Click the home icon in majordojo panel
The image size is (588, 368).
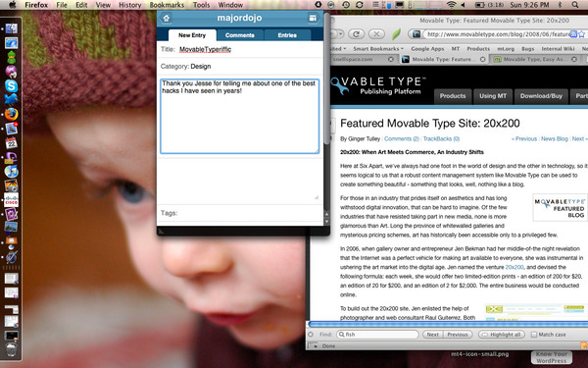pyautogui.click(x=167, y=18)
